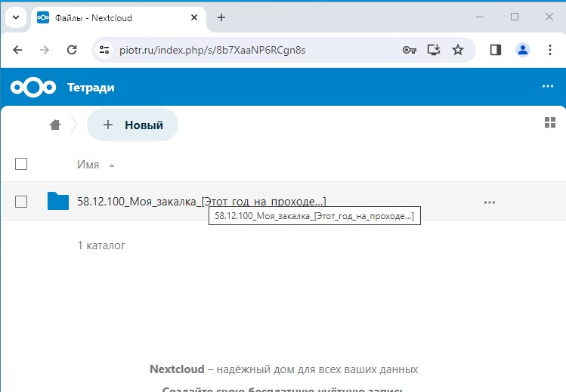The image size is (566, 392).
Task: Select the 58.12.100_Моя_закалка folder checkbox
Action: pyautogui.click(x=21, y=201)
